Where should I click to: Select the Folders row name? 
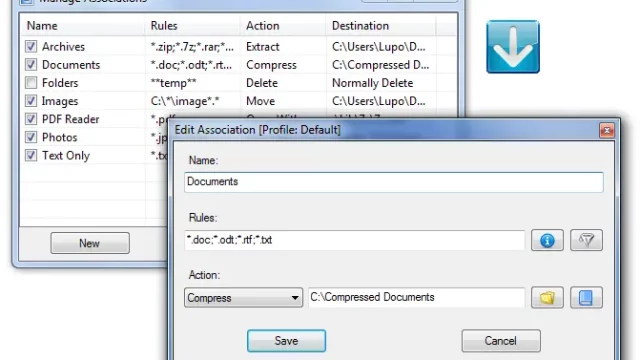pos(60,83)
